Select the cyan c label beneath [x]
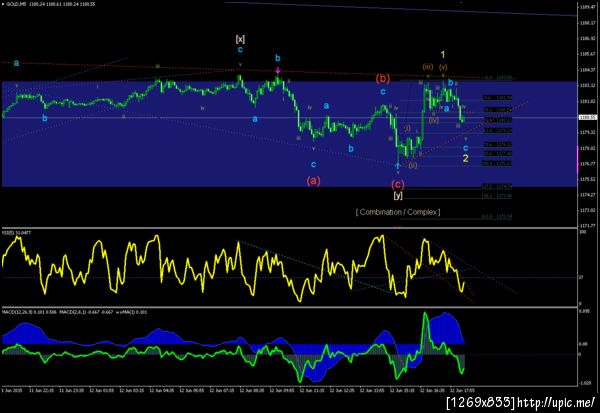 (240, 49)
